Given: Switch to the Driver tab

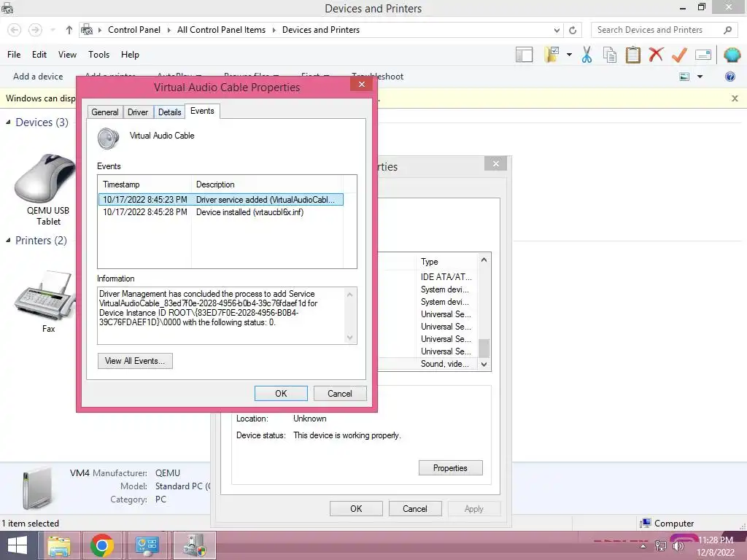Looking at the screenshot, I should click(138, 112).
